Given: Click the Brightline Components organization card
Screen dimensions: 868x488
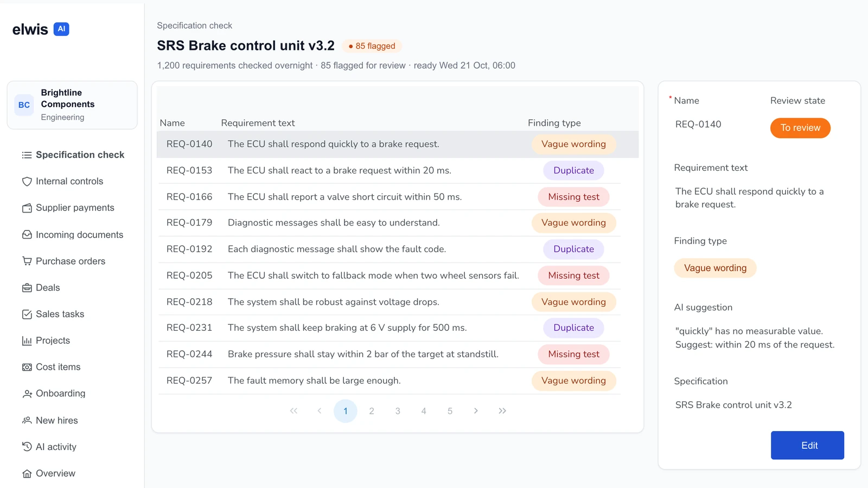Looking at the screenshot, I should (72, 105).
